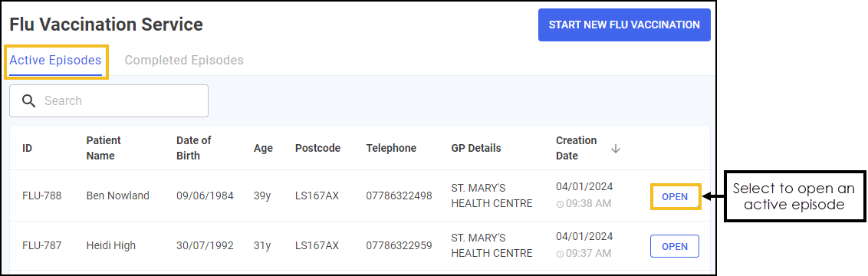Click the Creation Date sort arrow
This screenshot has height=276, width=868.
(616, 148)
